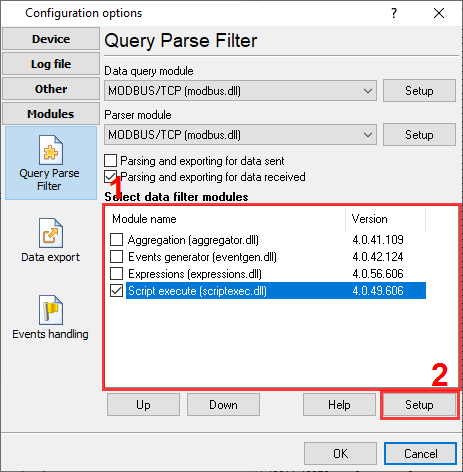Switch to the Device section
The image size is (463, 472).
click(x=51, y=39)
